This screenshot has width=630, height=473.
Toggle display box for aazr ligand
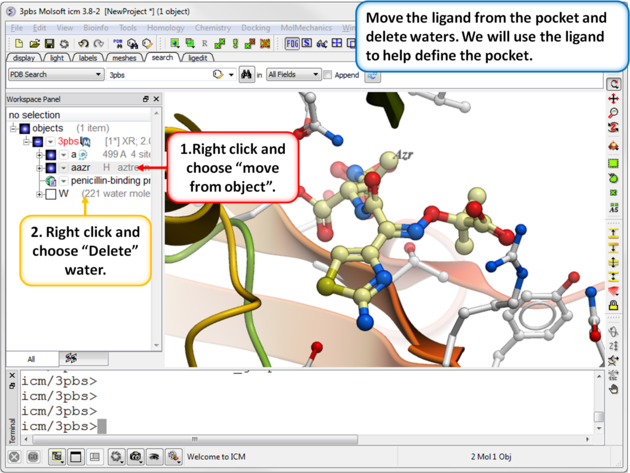coord(51,168)
